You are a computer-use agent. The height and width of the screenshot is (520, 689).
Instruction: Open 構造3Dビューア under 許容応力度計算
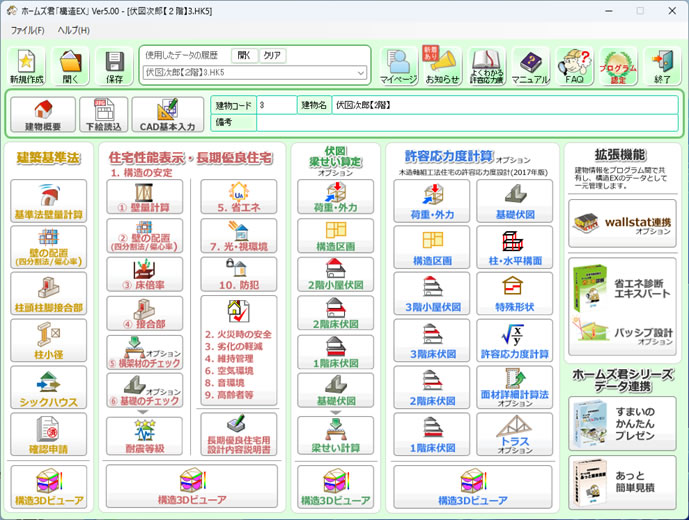[x=473, y=487]
